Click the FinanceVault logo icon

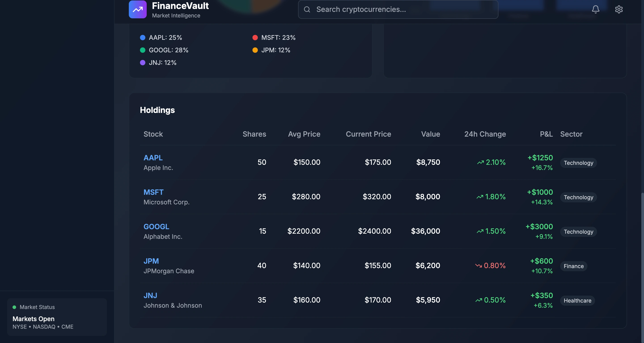pyautogui.click(x=138, y=9)
